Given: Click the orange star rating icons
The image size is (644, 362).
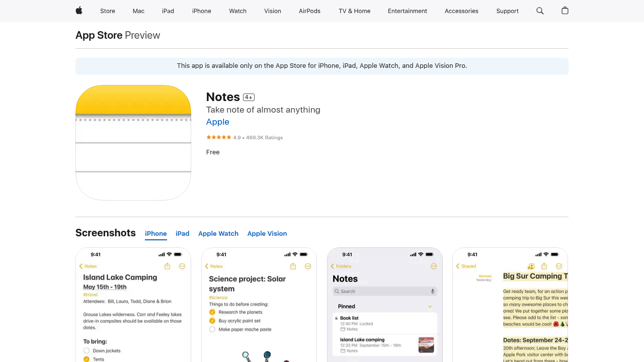Looking at the screenshot, I should pos(218,137).
